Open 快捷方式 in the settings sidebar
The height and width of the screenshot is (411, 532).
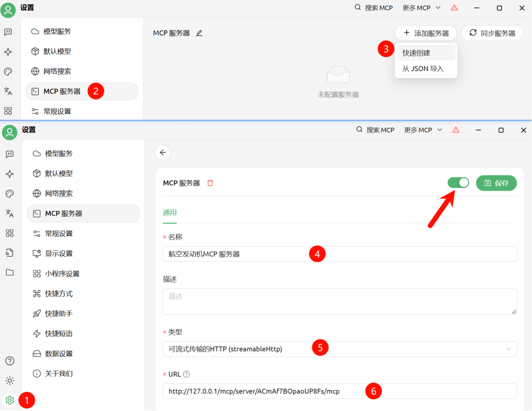point(83,294)
